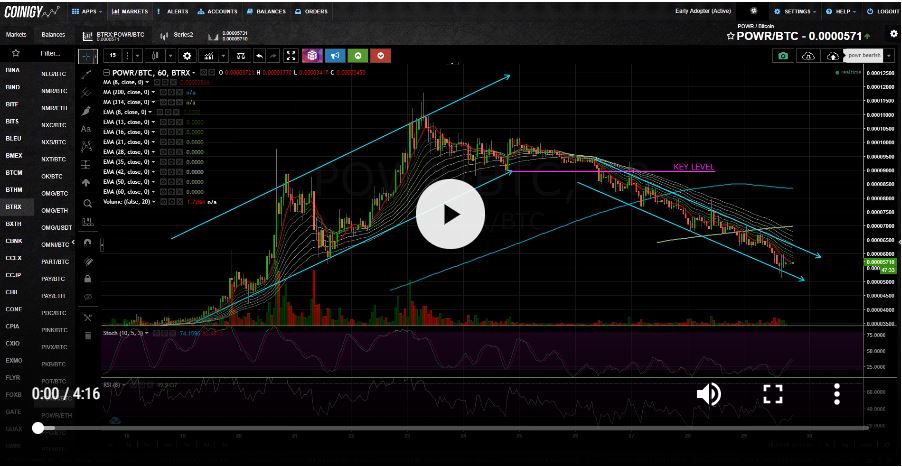Expand the indicator templates dropdown arrow
The width and height of the screenshot is (902, 467).
[222, 56]
